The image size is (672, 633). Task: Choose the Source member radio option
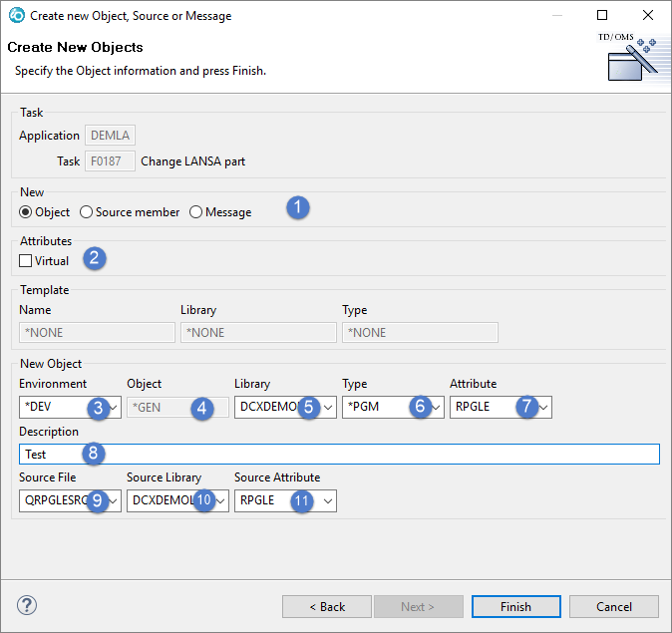click(x=86, y=212)
